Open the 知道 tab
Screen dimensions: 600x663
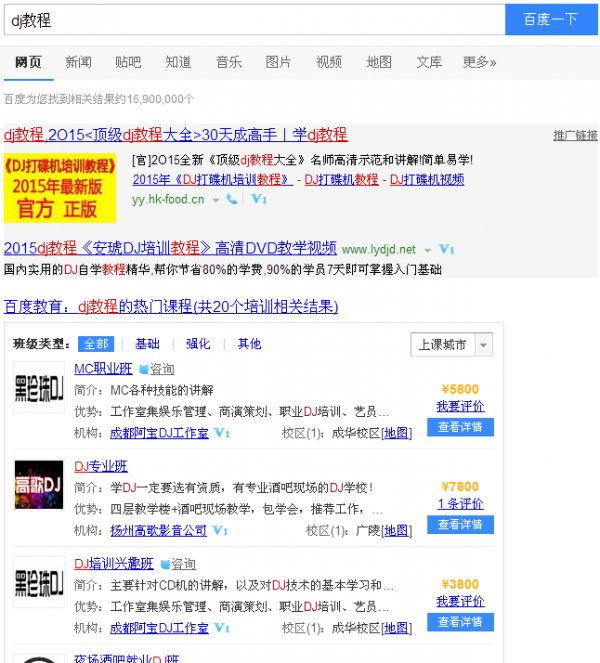coord(178,62)
